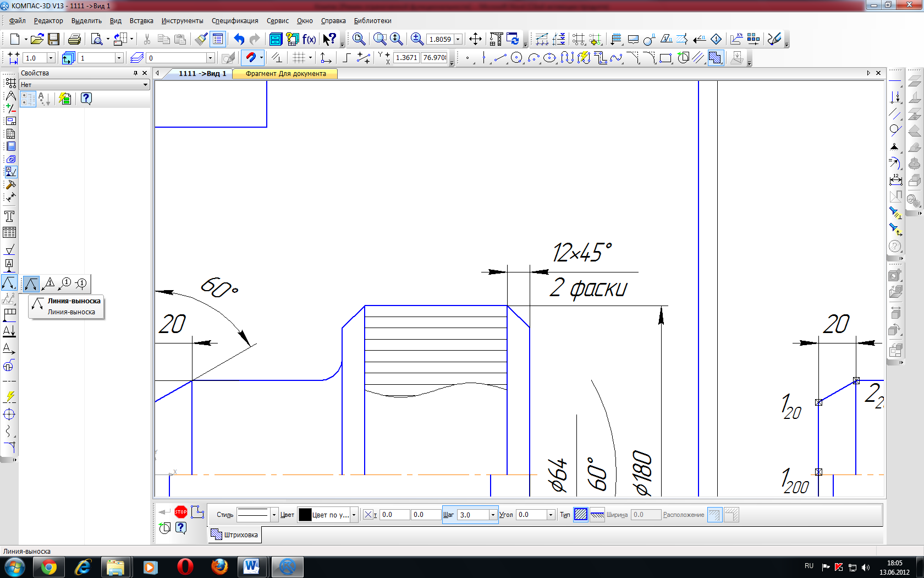Screen dimensions: 924x578
Task: Click the black Цвет color swatch
Action: click(305, 515)
